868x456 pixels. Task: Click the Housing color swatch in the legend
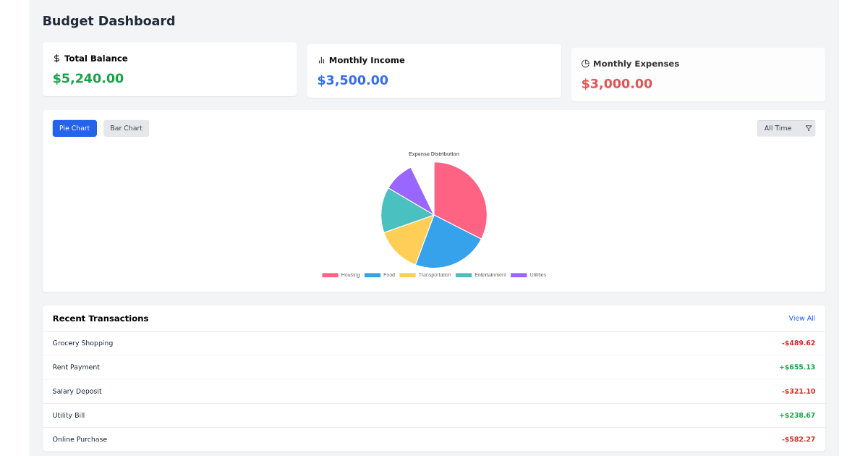(330, 274)
